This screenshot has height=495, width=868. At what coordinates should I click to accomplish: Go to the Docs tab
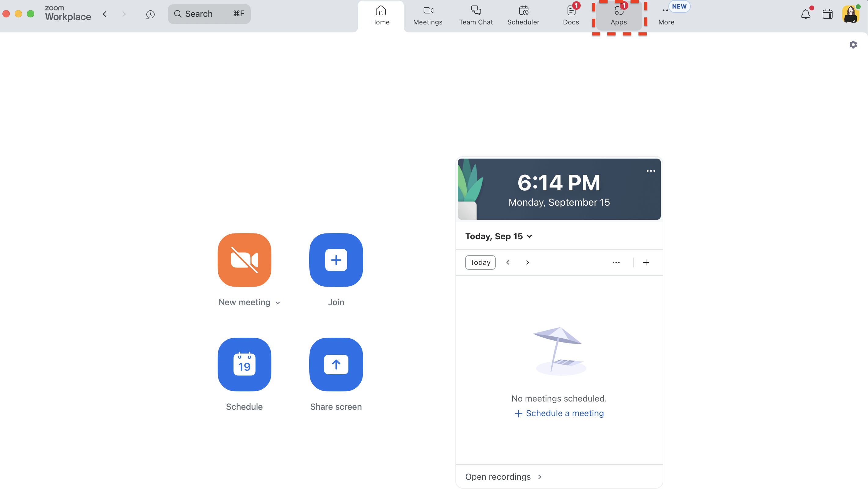(571, 15)
